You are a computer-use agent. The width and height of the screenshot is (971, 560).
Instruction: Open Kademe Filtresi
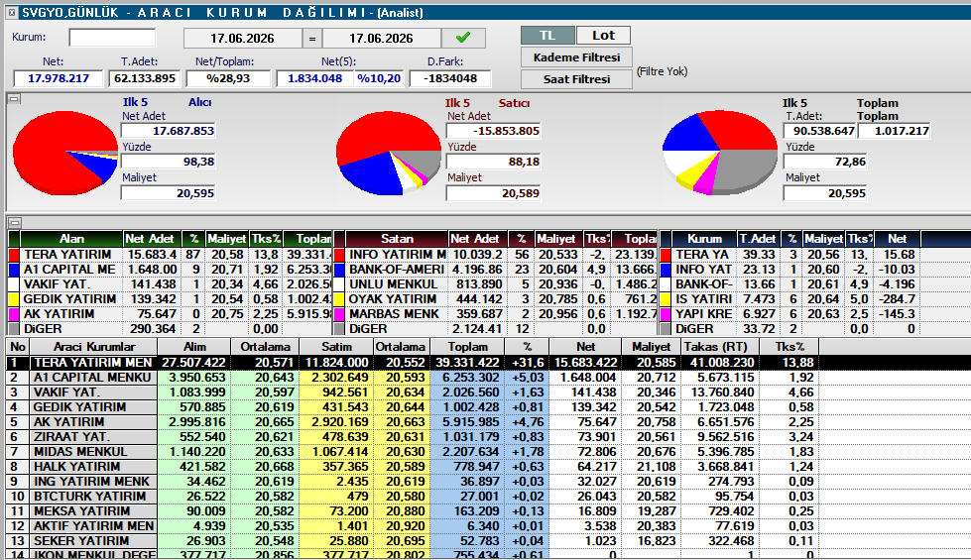point(576,57)
